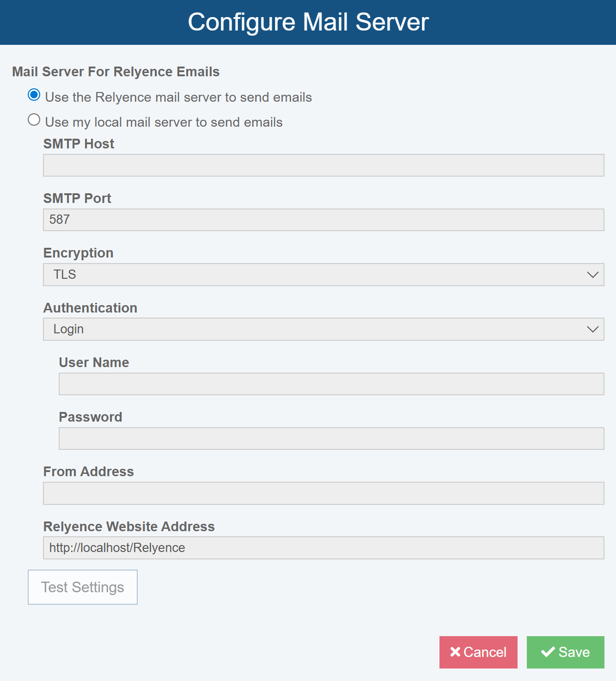This screenshot has width=616, height=681.
Task: Click the 'Use the Relyence mail server' label text
Action: (178, 97)
